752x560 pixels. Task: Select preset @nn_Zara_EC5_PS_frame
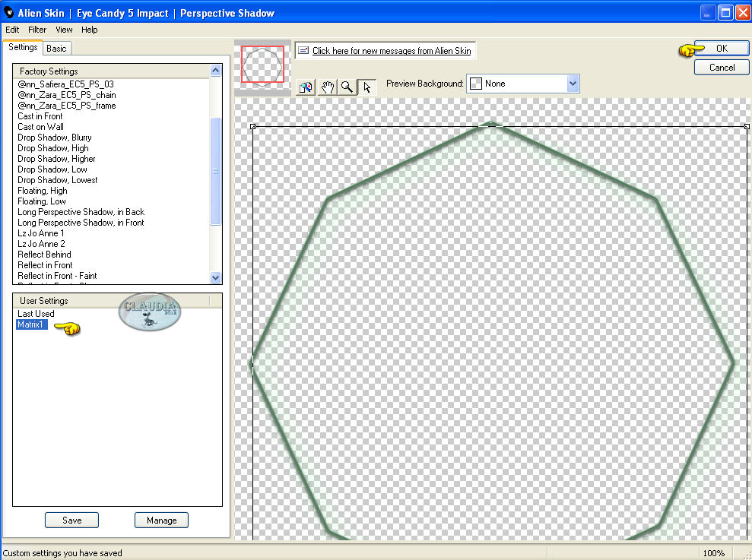click(67, 106)
